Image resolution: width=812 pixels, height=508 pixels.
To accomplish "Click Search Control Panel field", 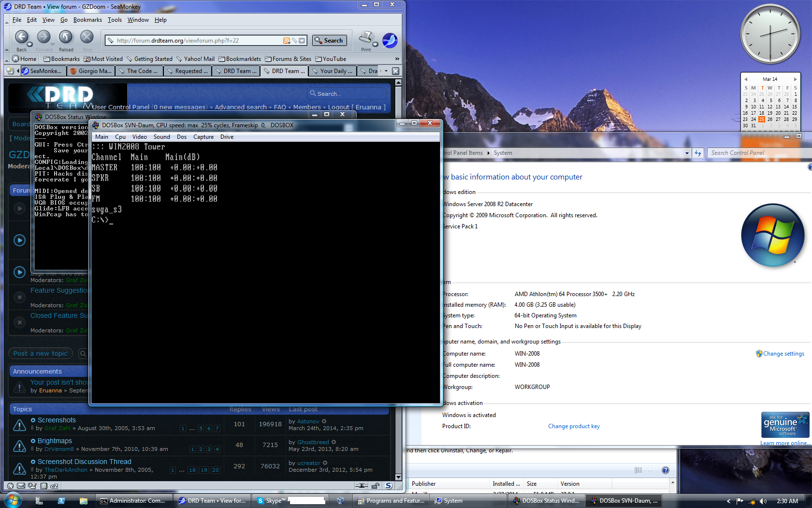I will point(759,153).
